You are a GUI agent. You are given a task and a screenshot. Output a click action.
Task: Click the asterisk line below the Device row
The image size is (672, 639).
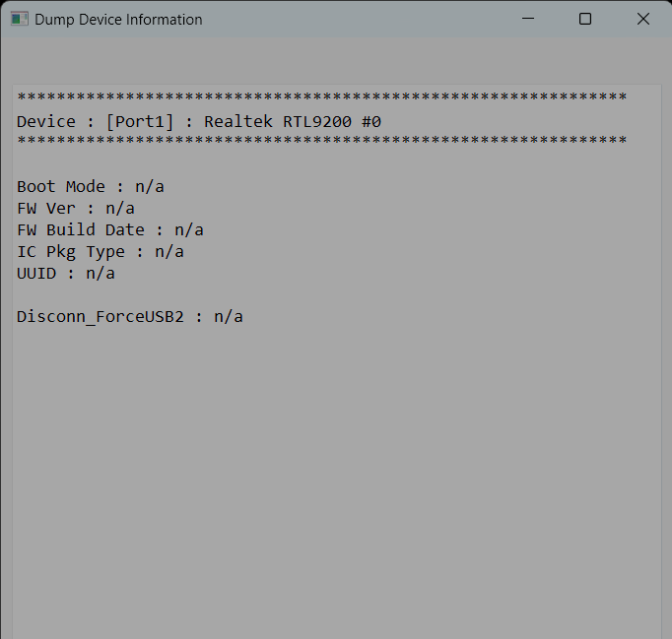(322, 140)
